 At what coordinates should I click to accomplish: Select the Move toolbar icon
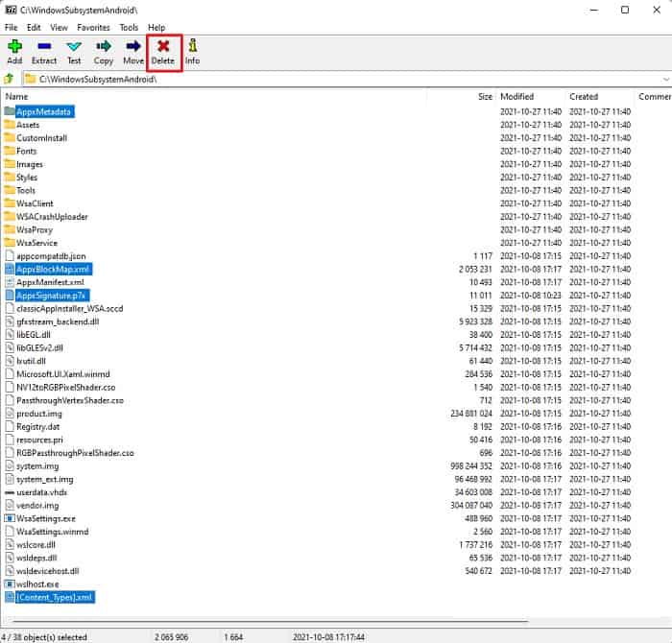(x=132, y=50)
